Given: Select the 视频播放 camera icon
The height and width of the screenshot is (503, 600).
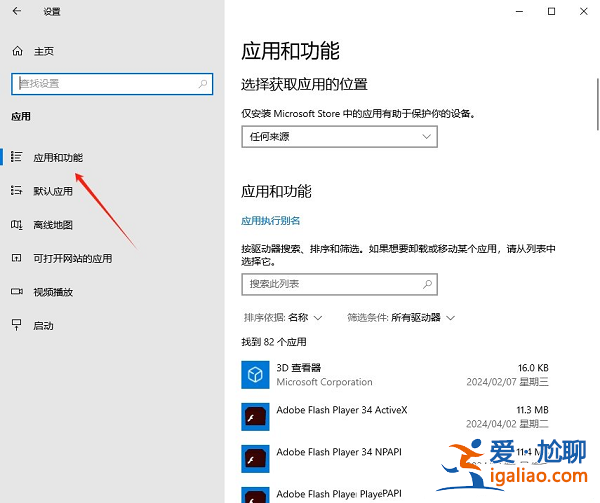Looking at the screenshot, I should [x=16, y=292].
